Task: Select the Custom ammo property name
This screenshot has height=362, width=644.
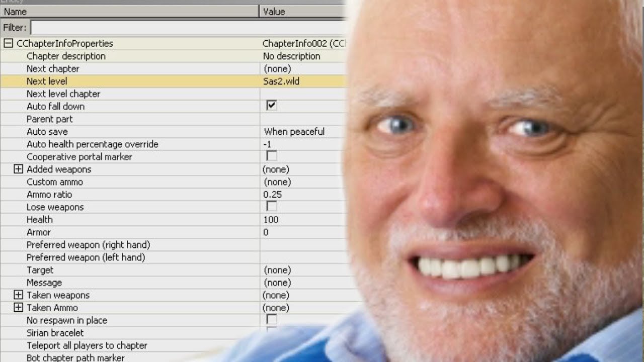Action: [x=55, y=182]
